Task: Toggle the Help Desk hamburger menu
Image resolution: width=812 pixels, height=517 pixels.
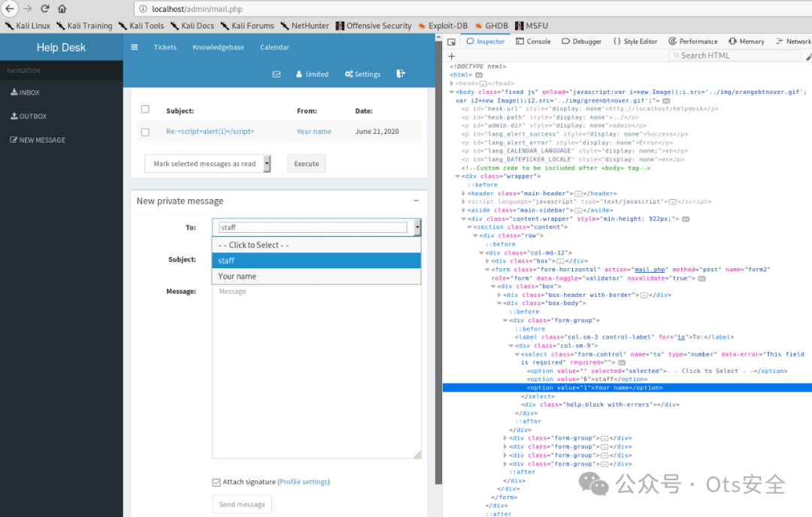Action: 134,47
